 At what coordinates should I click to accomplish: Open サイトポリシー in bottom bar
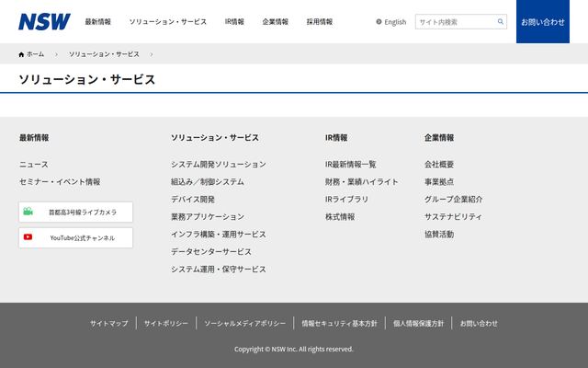tap(166, 323)
